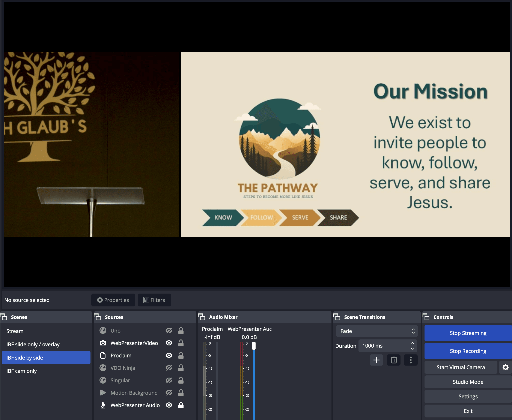Viewport: 512px width, 420px height.
Task: Select the Stream scene
Action: [15, 331]
